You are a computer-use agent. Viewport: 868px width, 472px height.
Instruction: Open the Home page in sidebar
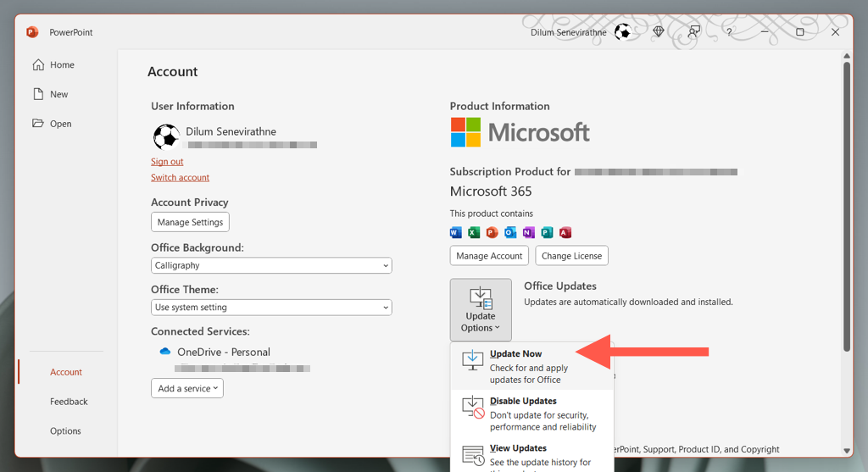point(53,64)
